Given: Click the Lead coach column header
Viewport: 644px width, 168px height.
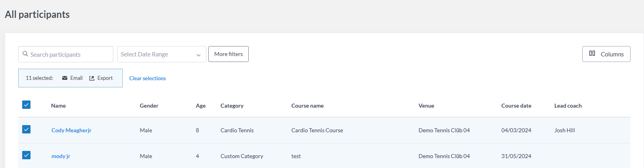Looking at the screenshot, I should point(568,106).
